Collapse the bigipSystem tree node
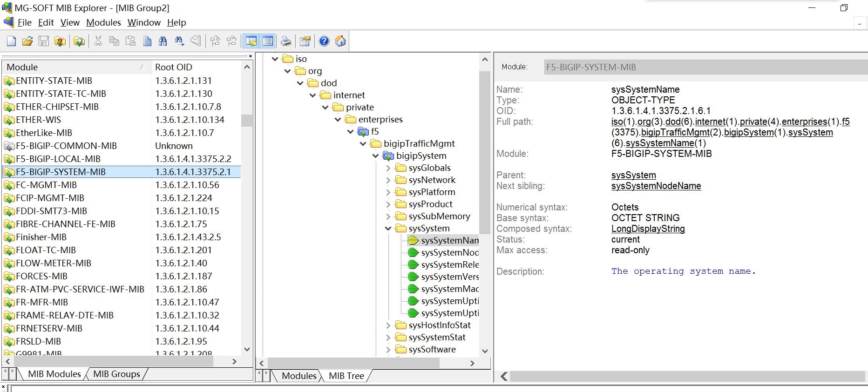 375,155
